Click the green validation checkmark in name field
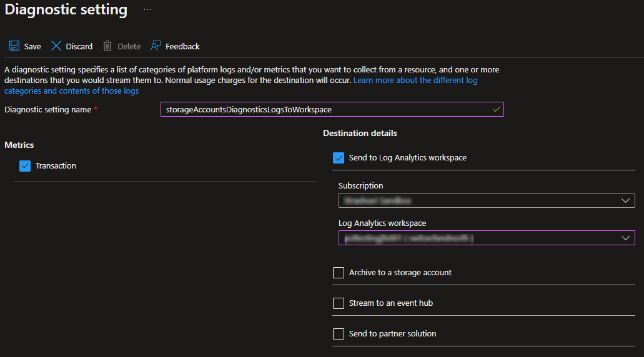This screenshot has width=644, height=357. [x=496, y=109]
